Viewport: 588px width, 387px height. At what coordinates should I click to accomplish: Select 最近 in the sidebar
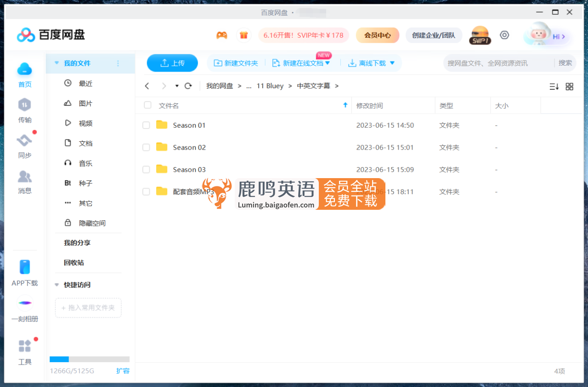point(85,83)
